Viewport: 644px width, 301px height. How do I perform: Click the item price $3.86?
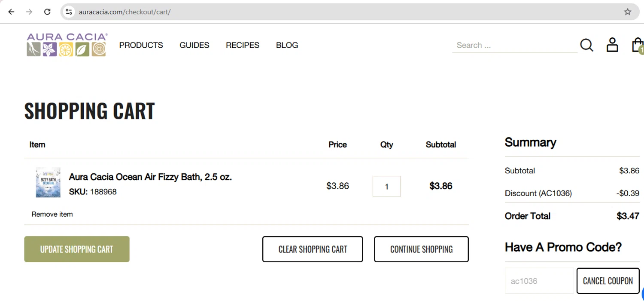338,186
